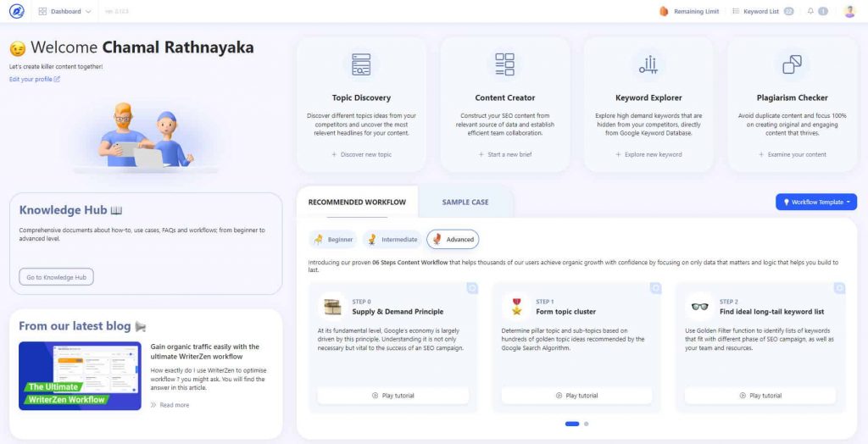The width and height of the screenshot is (868, 444).
Task: Click the Supply & Demand Principle title
Action: pyautogui.click(x=398, y=312)
